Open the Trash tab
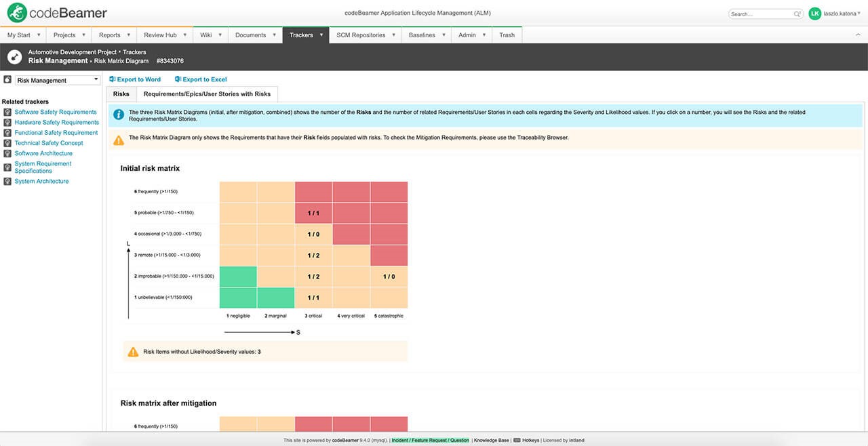 [x=507, y=35]
